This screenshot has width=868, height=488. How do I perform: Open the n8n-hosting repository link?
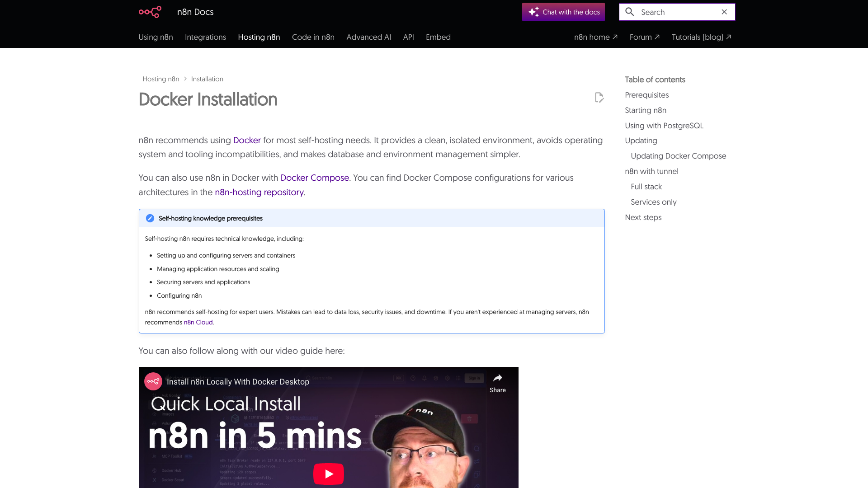point(259,192)
